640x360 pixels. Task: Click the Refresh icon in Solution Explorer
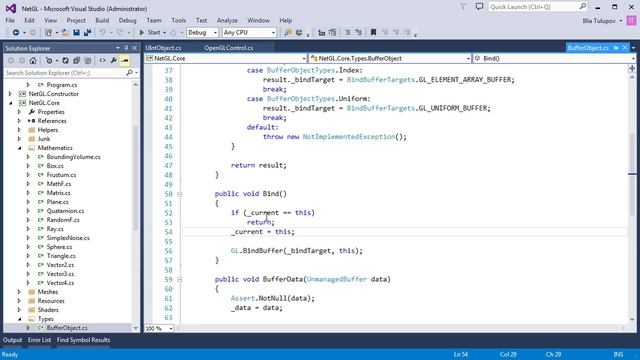pos(65,60)
